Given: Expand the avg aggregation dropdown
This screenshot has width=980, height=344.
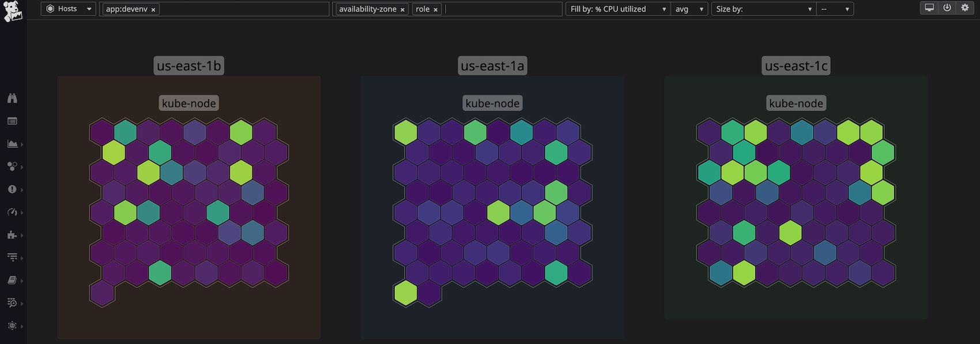Looking at the screenshot, I should (x=689, y=9).
